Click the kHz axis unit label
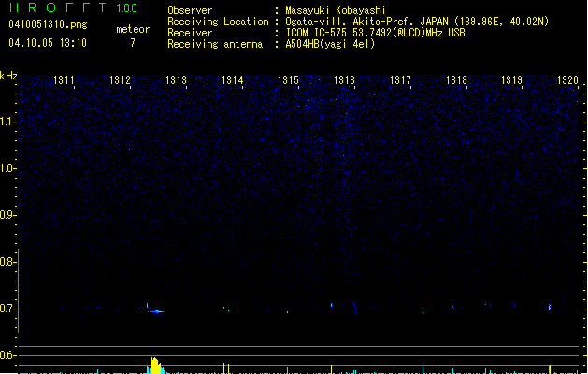Screen dimensions: 588x374 click(8, 76)
